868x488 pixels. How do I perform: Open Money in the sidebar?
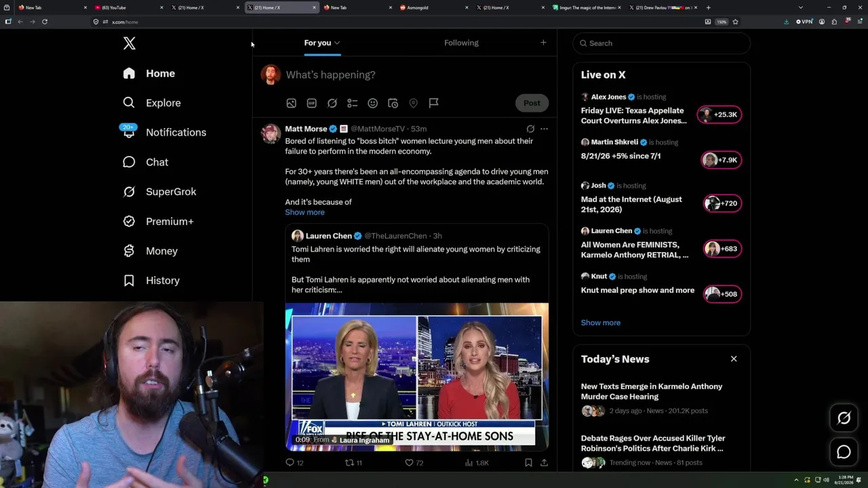(150, 251)
